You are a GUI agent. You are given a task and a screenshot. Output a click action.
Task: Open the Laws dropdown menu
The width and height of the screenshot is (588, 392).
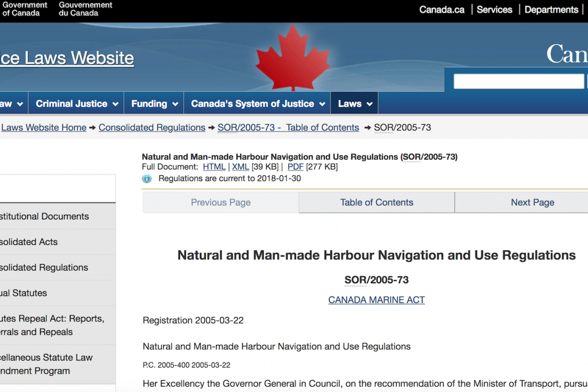pyautogui.click(x=354, y=104)
